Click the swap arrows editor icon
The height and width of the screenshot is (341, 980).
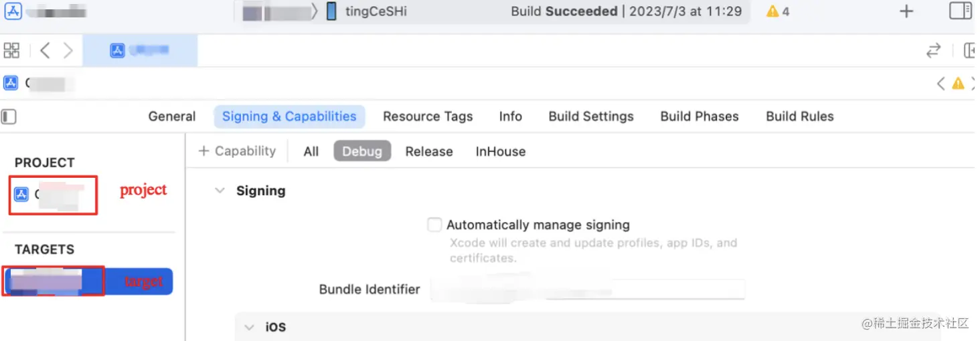[x=933, y=51]
